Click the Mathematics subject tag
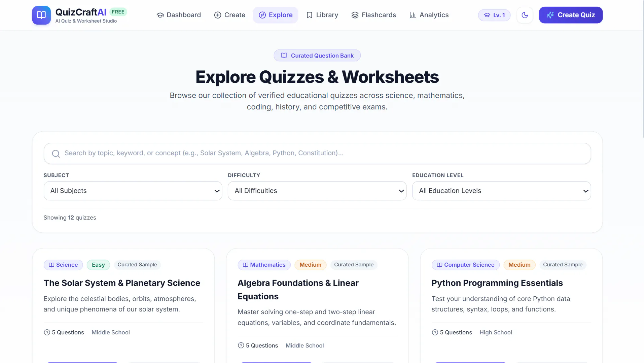The width and height of the screenshot is (644, 363). (264, 265)
